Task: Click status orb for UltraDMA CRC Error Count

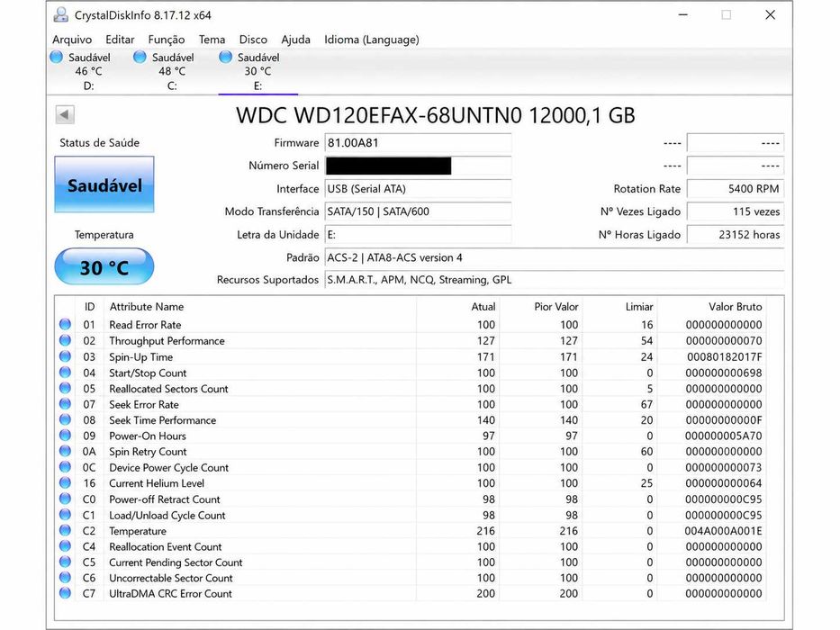Action: 66,593
